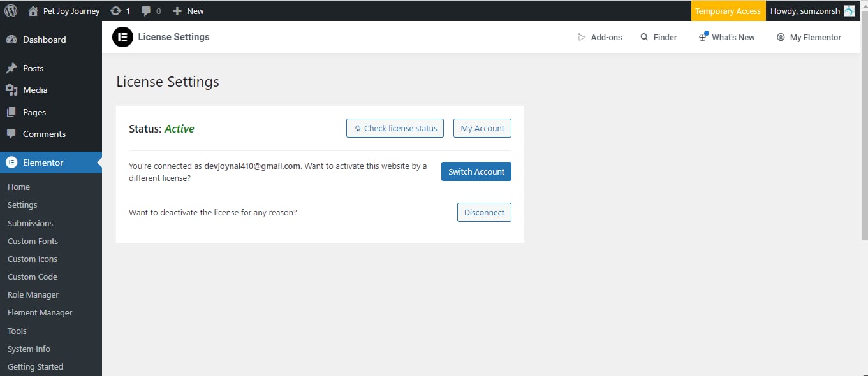The height and width of the screenshot is (376, 868).
Task: Click the Howdy, sumzonrsh account text
Action: [805, 11]
